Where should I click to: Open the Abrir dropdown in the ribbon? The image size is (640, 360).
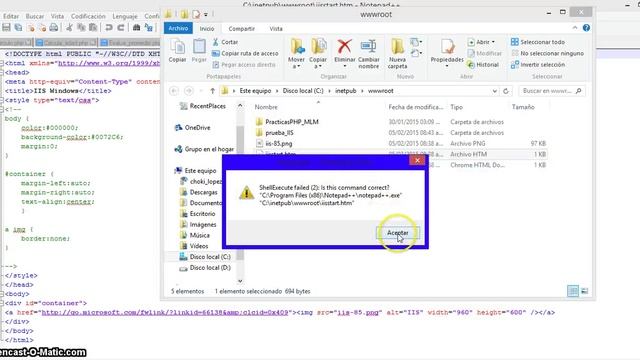pyautogui.click(x=482, y=42)
